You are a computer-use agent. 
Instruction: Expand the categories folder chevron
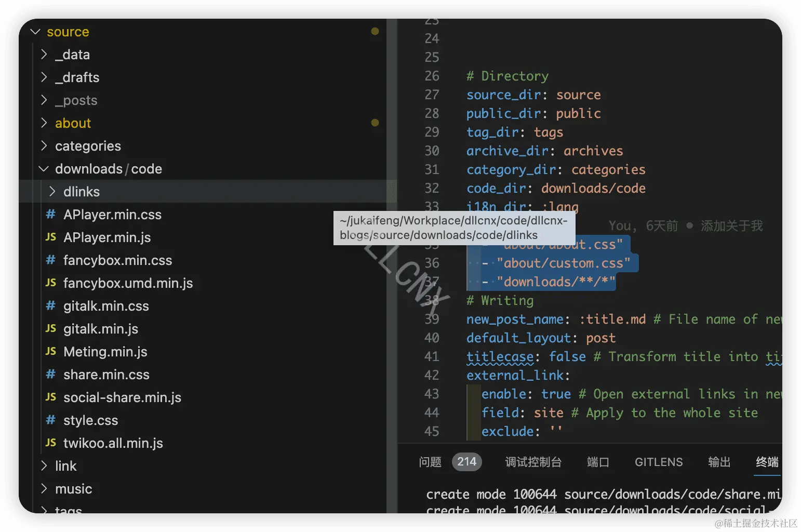pyautogui.click(x=44, y=146)
